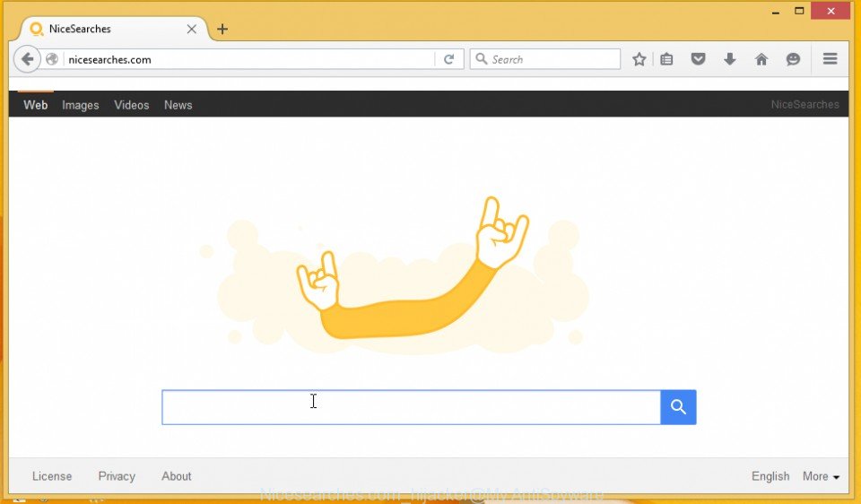
Task: Switch to the Videos search category
Action: (x=132, y=105)
